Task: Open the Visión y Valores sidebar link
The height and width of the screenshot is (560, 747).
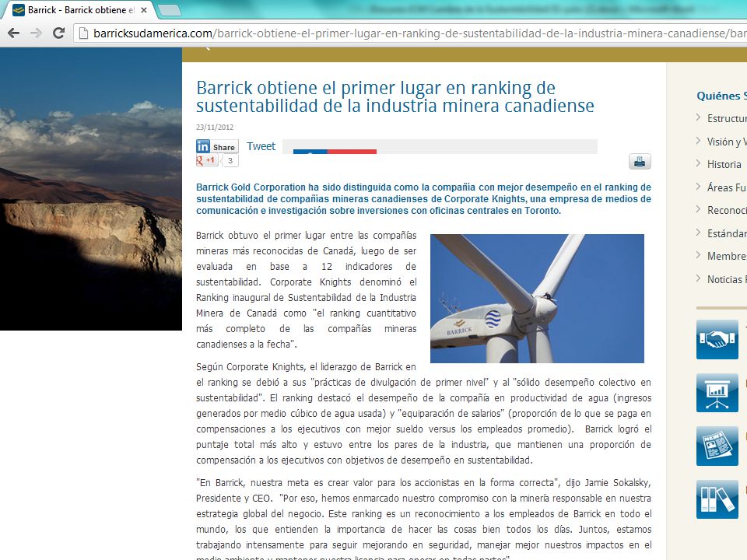Action: (727, 142)
